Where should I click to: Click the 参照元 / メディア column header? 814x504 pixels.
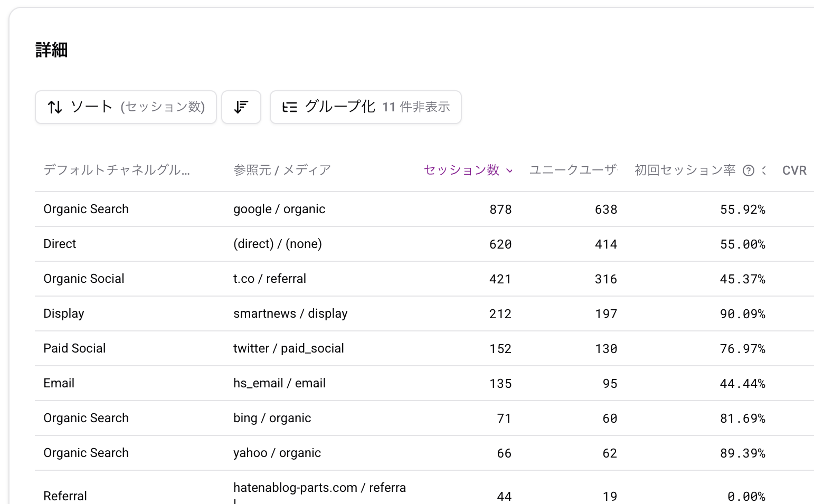click(282, 170)
